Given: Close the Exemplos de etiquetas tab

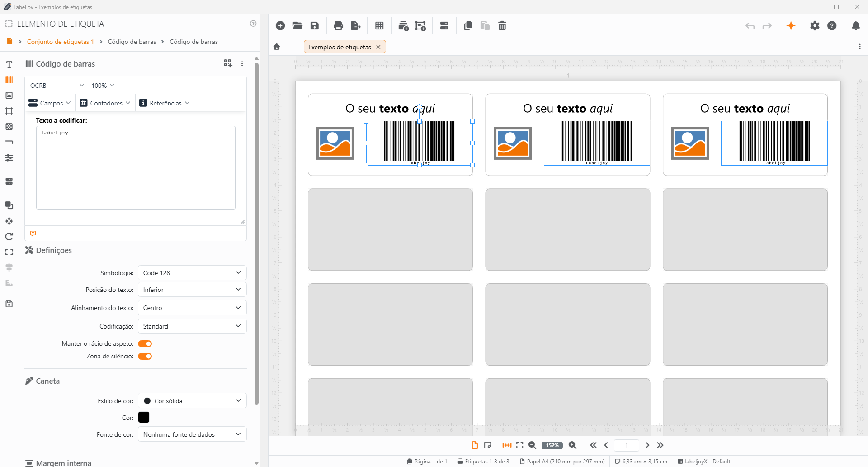Looking at the screenshot, I should 378,47.
